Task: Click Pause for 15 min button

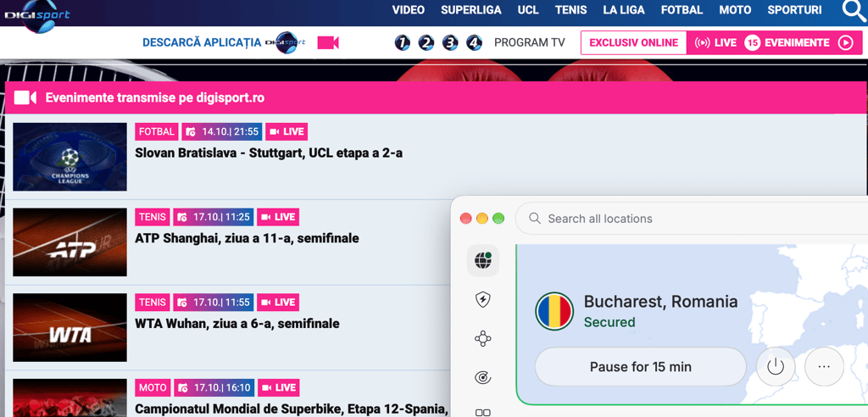Action: [x=641, y=367]
